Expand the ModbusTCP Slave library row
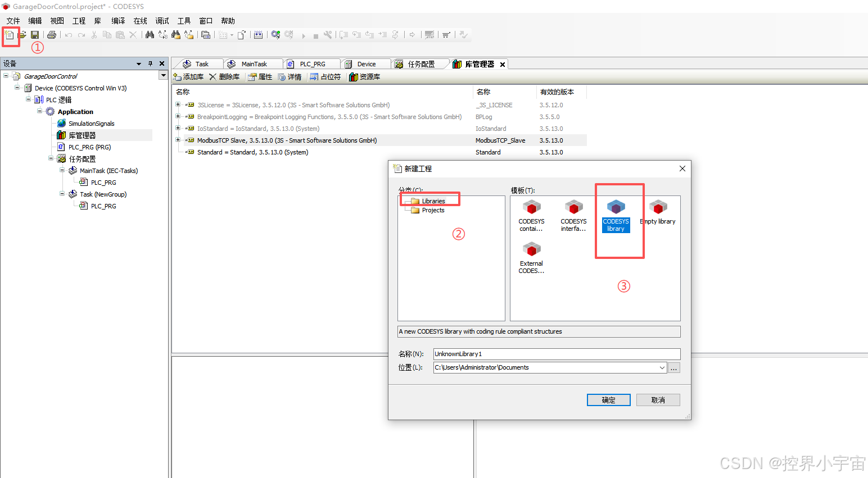Viewport: 868px width, 478px height. 178,140
